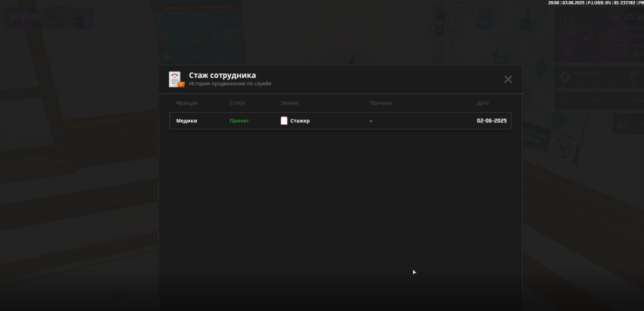The width and height of the screenshot is (644, 311).
Task: Click the employee record document icon
Action: (x=176, y=79)
